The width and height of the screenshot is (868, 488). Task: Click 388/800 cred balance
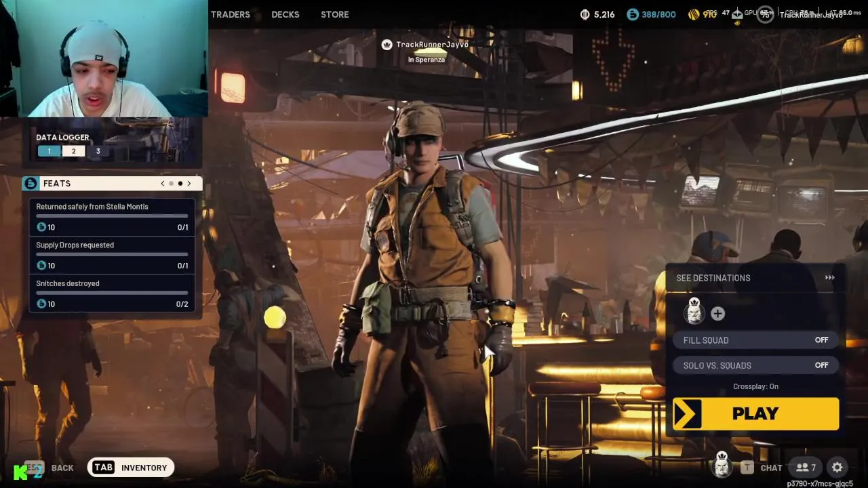pos(658,14)
